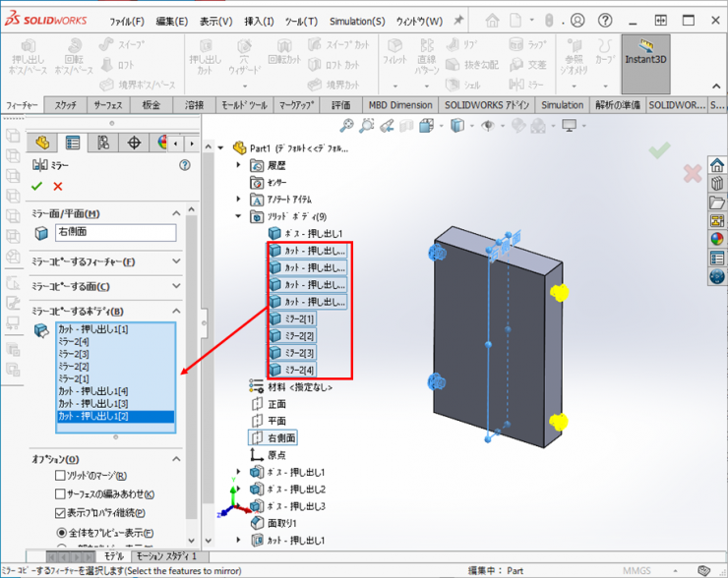Select 右側面 plane in feature tree

click(x=283, y=437)
